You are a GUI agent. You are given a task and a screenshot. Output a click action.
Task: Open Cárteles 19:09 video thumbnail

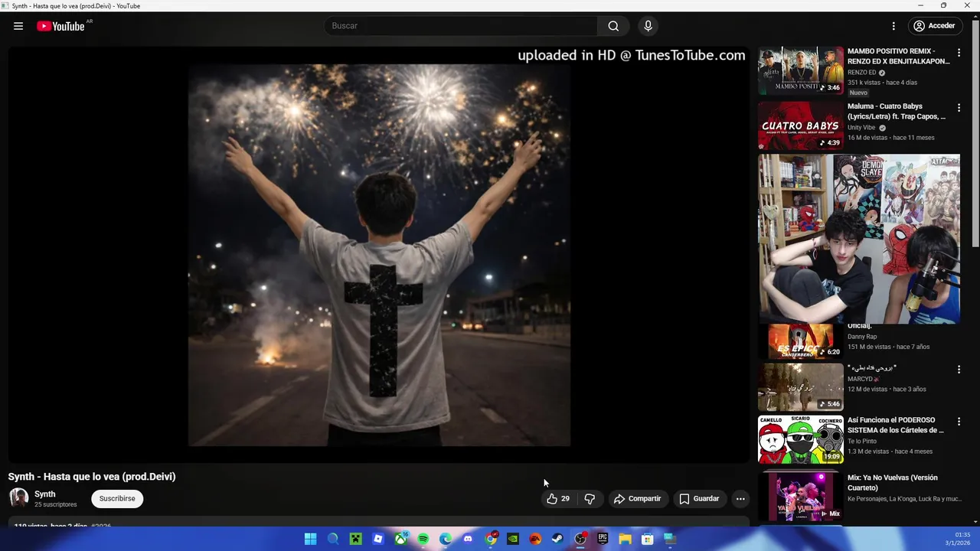click(x=801, y=439)
